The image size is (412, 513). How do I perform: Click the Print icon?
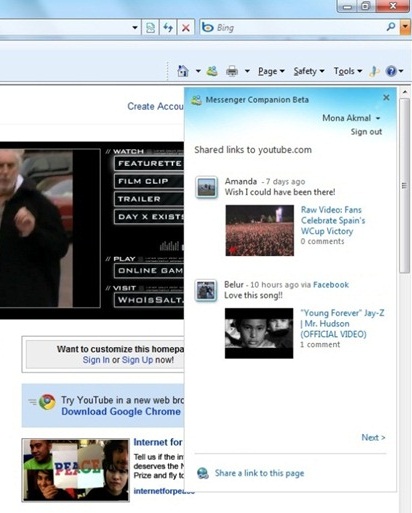[232, 71]
